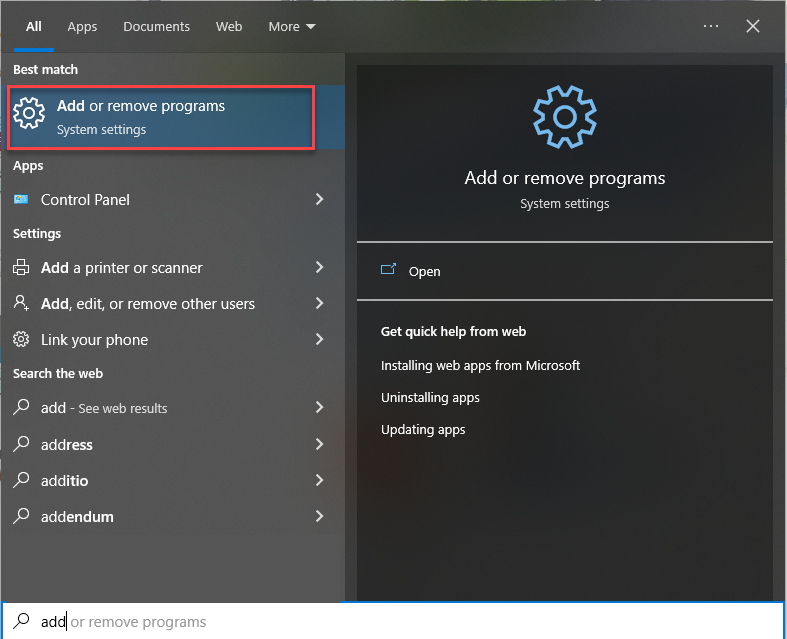
Task: Expand the Add a printer or scanner arrow
Action: coord(320,267)
